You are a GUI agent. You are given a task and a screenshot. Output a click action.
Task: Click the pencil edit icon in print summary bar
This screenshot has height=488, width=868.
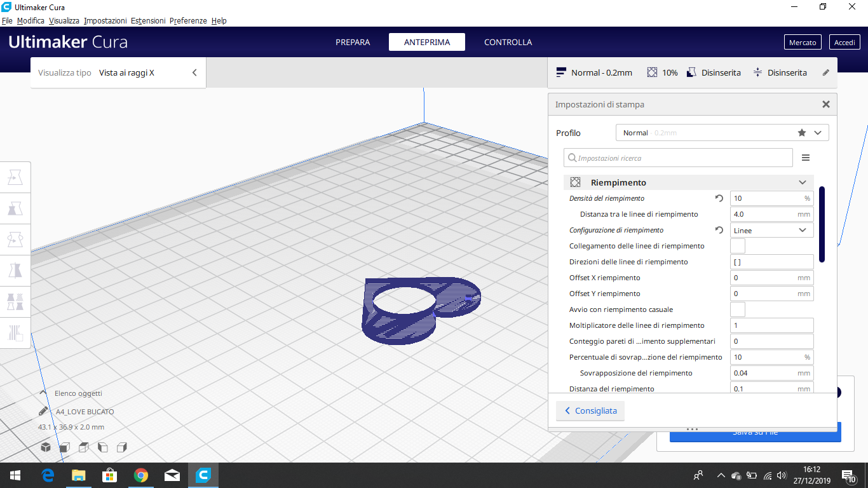pos(826,72)
